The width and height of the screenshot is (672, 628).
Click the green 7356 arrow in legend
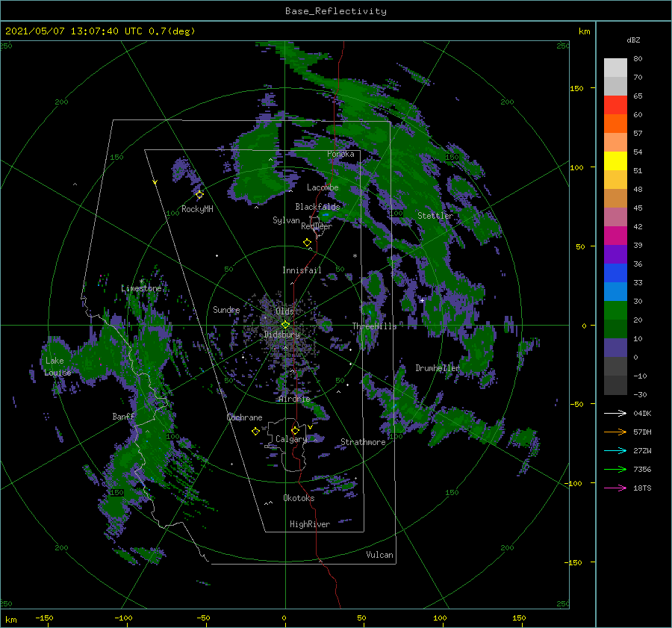pyautogui.click(x=615, y=470)
